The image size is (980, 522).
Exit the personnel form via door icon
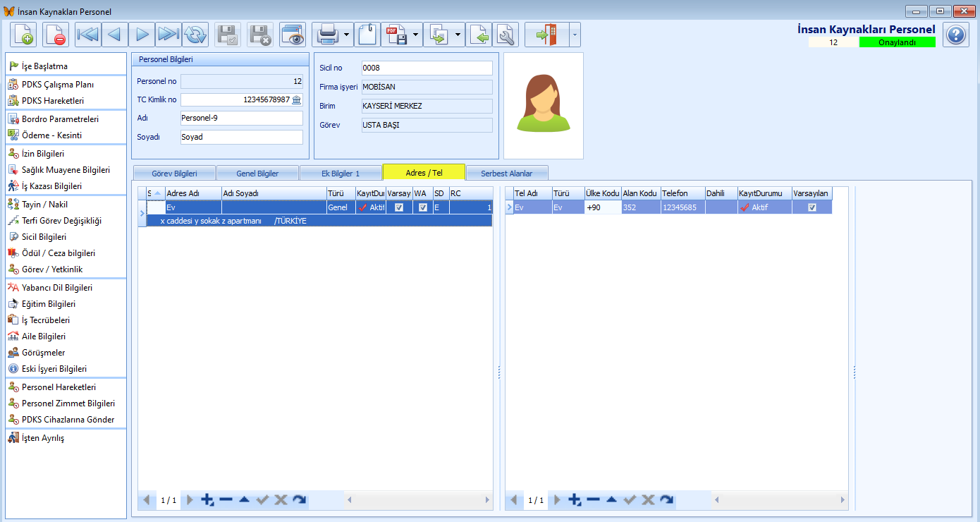click(x=545, y=33)
